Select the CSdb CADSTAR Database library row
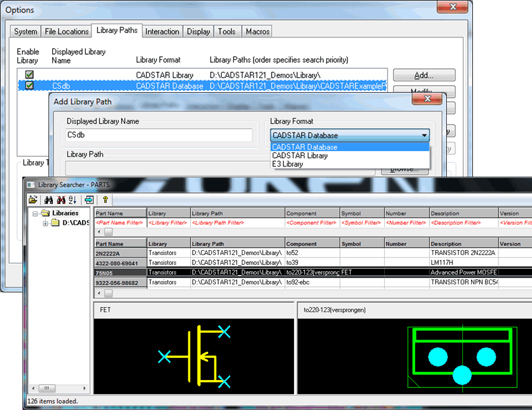 (x=202, y=86)
